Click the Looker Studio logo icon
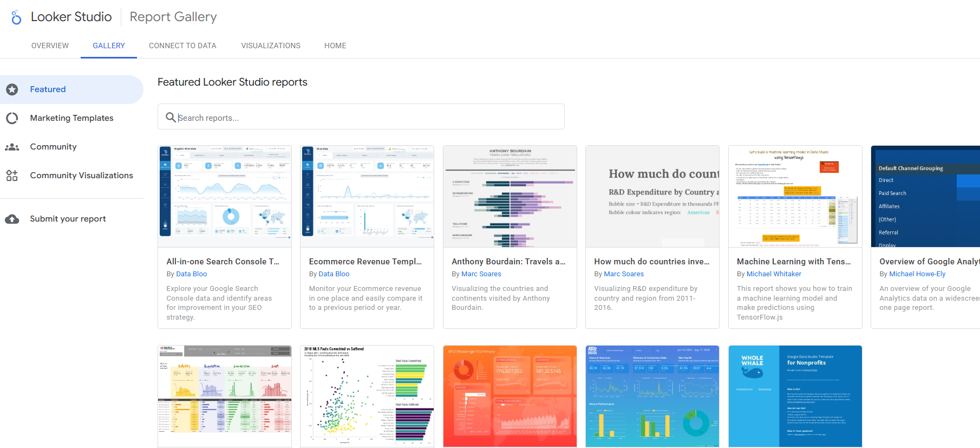 [x=16, y=17]
